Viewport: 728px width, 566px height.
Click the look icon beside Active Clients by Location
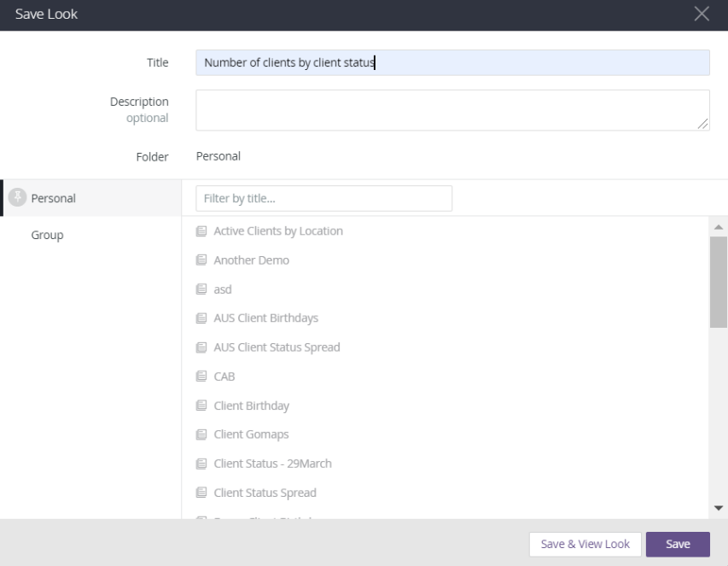coord(201,231)
